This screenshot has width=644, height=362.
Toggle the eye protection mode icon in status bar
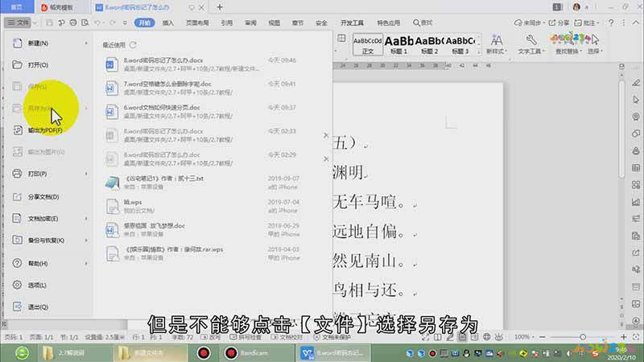coord(498,337)
